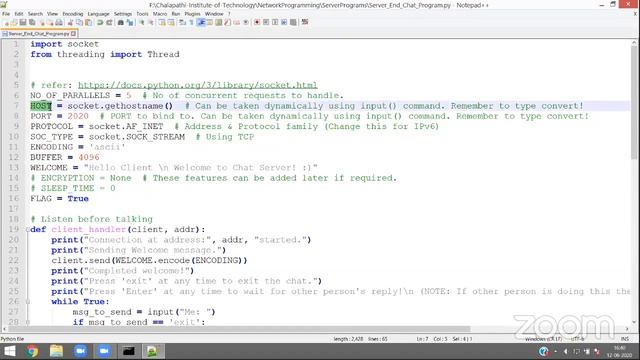Image resolution: width=640 pixels, height=360 pixels.
Task: Click 'Ln : 7 Col : 5' status text
Action: coord(432,339)
